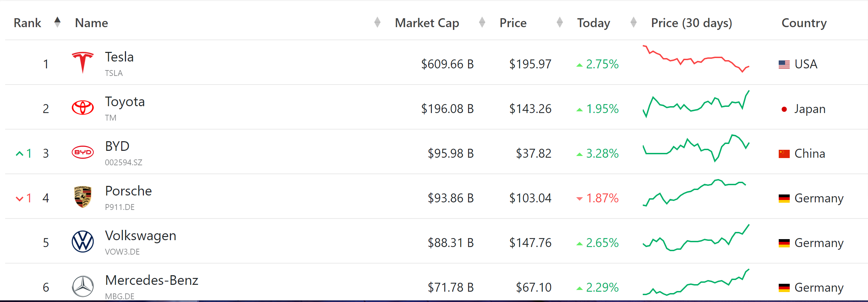868x302 pixels.
Task: Click the Mercedes-Benz star logo
Action: click(82, 286)
